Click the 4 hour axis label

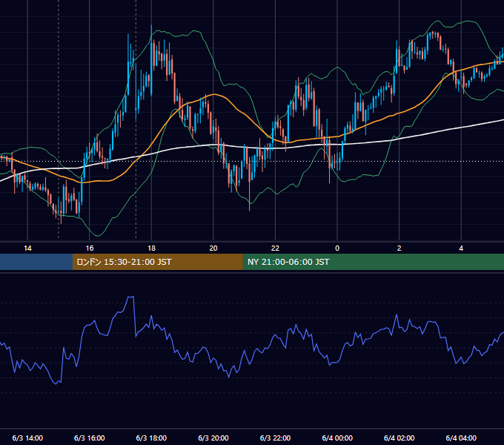[x=461, y=248]
